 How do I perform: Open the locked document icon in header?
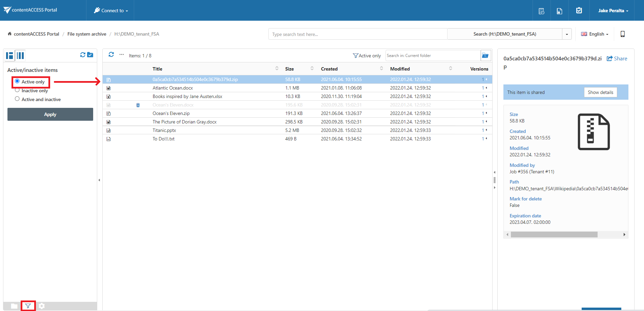point(559,11)
